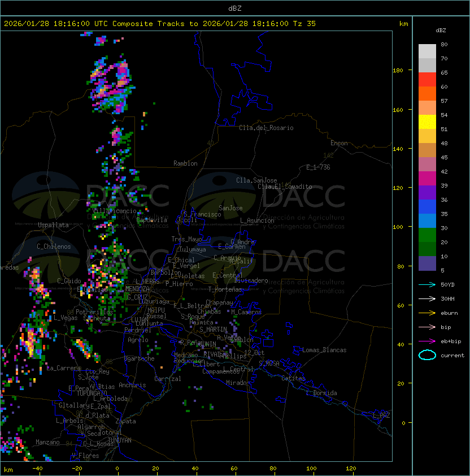The height and width of the screenshot is (476, 470).
Task: Select the 'C_Guido' label
Action: tap(69, 281)
